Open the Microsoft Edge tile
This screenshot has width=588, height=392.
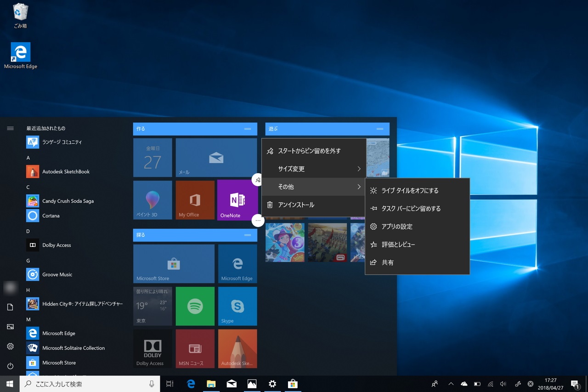coord(237,264)
